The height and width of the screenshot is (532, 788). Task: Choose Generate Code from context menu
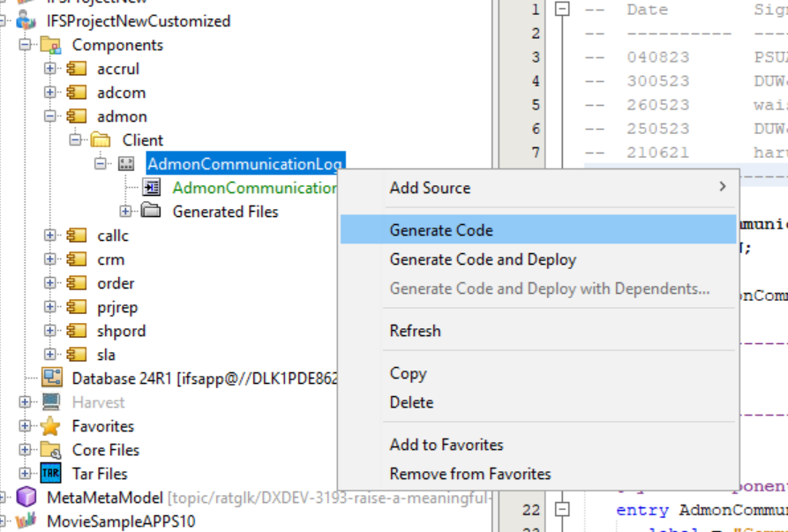pos(441,230)
